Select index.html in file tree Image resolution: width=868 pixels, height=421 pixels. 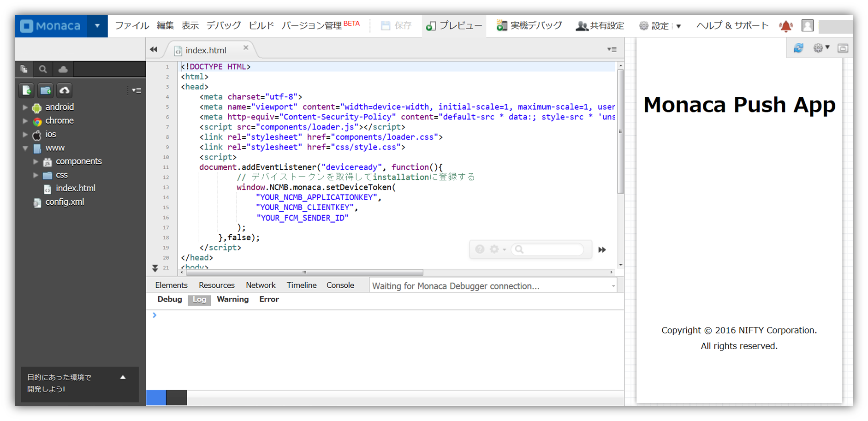tap(75, 189)
